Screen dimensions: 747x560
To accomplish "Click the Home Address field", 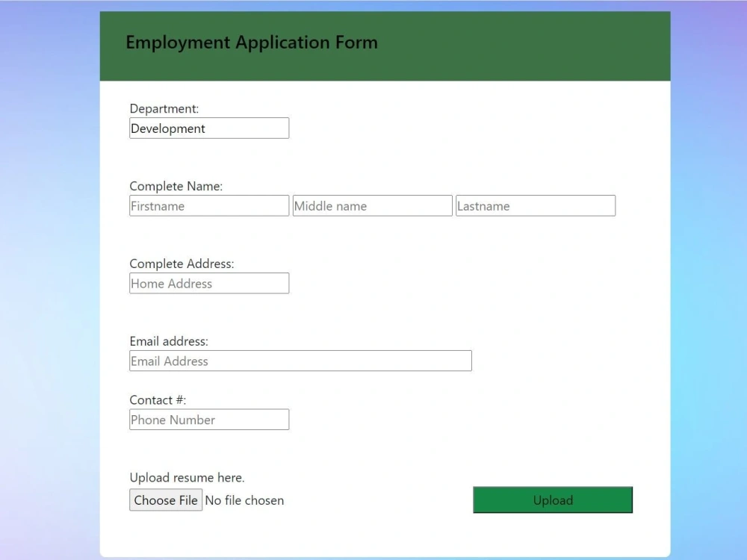I will 209,283.
